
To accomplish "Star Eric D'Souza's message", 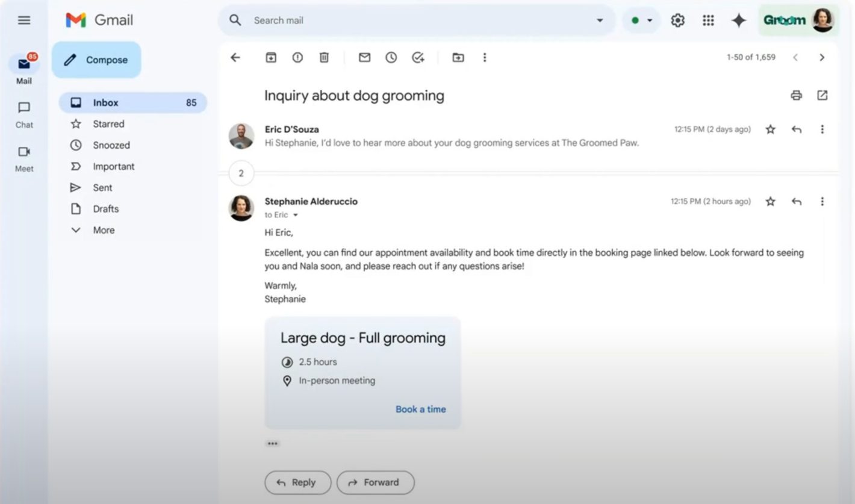I will 770,129.
